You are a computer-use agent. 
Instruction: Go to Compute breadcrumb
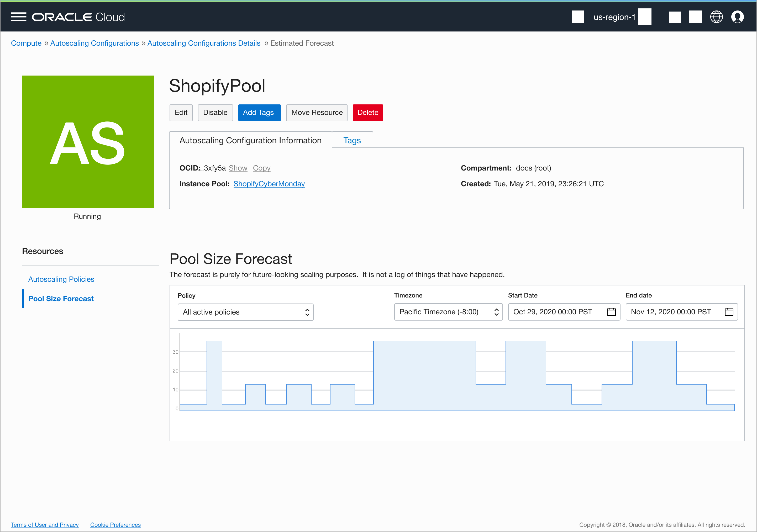26,43
